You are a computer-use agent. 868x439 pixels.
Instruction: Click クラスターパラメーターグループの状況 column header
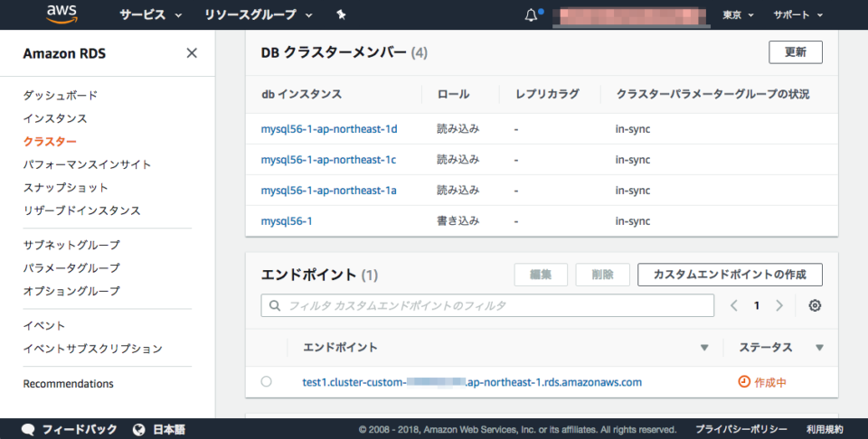[713, 94]
